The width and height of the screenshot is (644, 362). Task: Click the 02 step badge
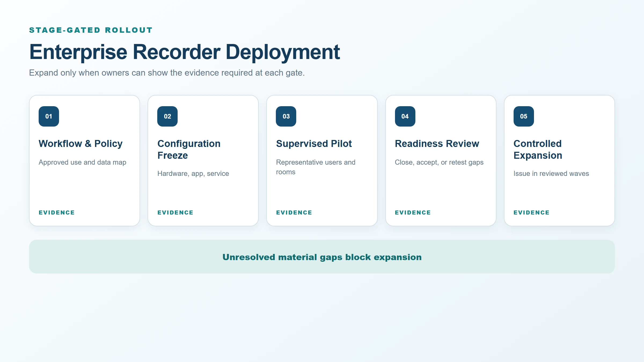pos(167,116)
